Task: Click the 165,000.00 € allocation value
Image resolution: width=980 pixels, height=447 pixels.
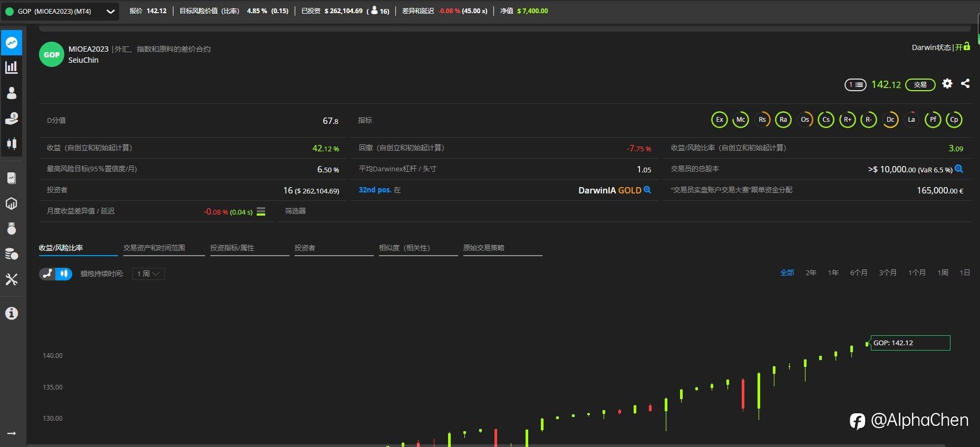Action: (x=940, y=190)
